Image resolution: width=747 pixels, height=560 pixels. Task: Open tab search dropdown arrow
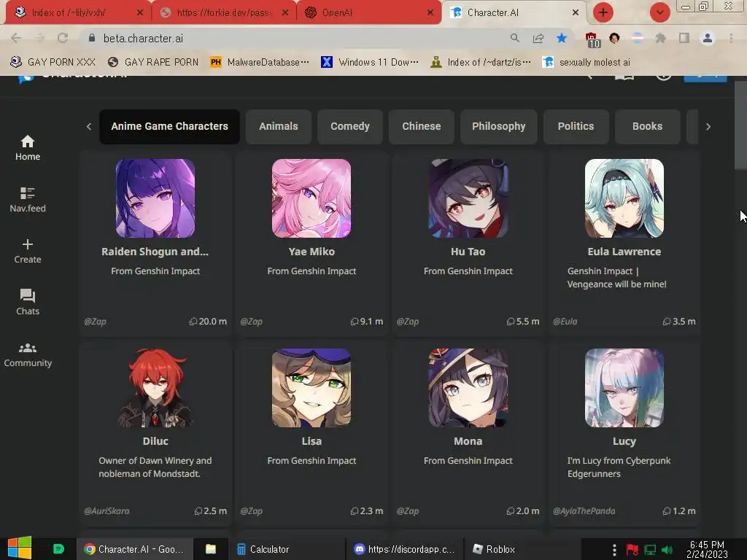(x=660, y=12)
